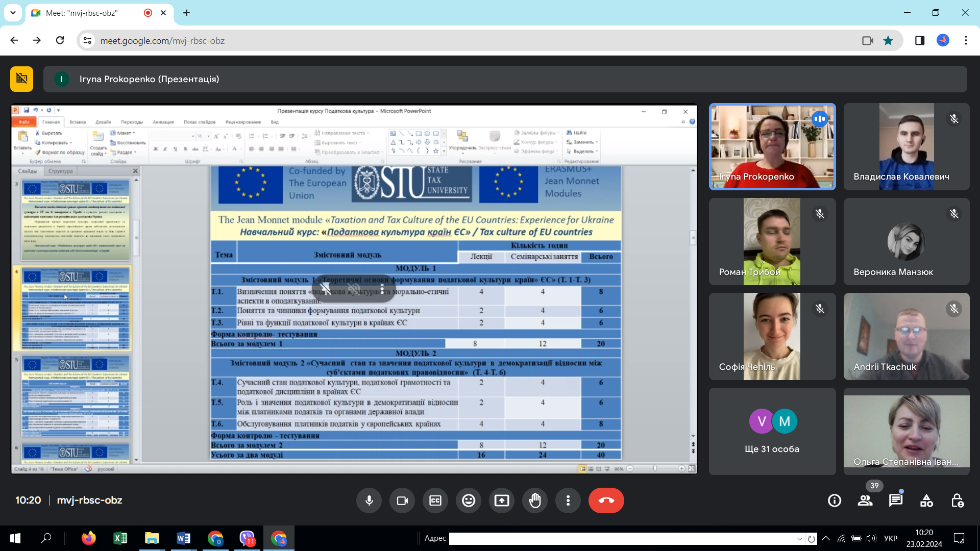Select Ольга Степанівна video tile
Image resolution: width=980 pixels, height=551 pixels.
[x=906, y=431]
